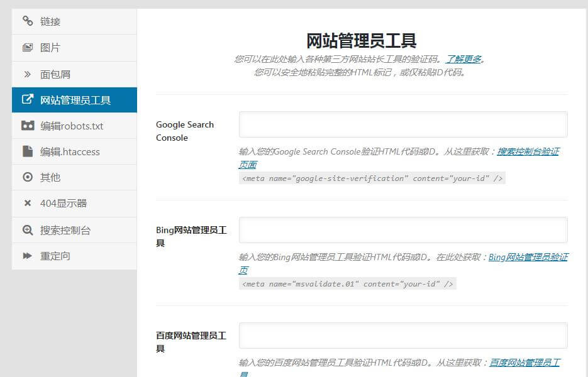The height and width of the screenshot is (377, 588).
Task: Click the magnifier icon beside 搜索控制台
Action: click(x=27, y=230)
